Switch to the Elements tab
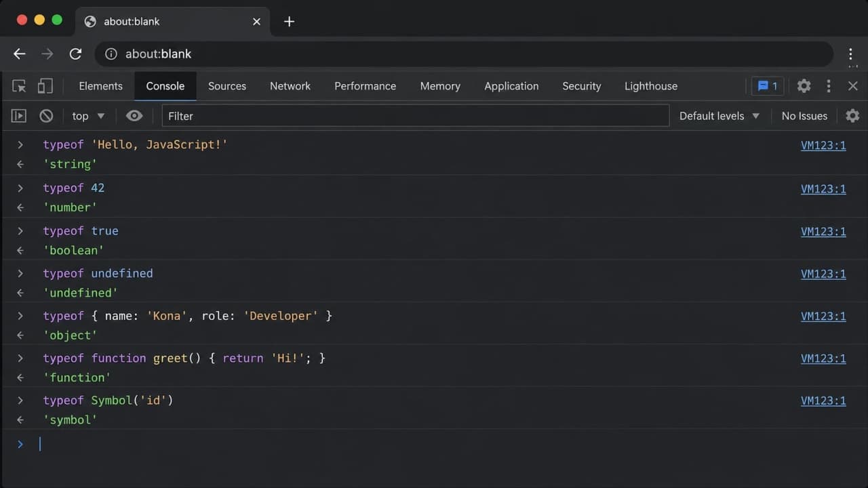This screenshot has height=488, width=868. 100,86
